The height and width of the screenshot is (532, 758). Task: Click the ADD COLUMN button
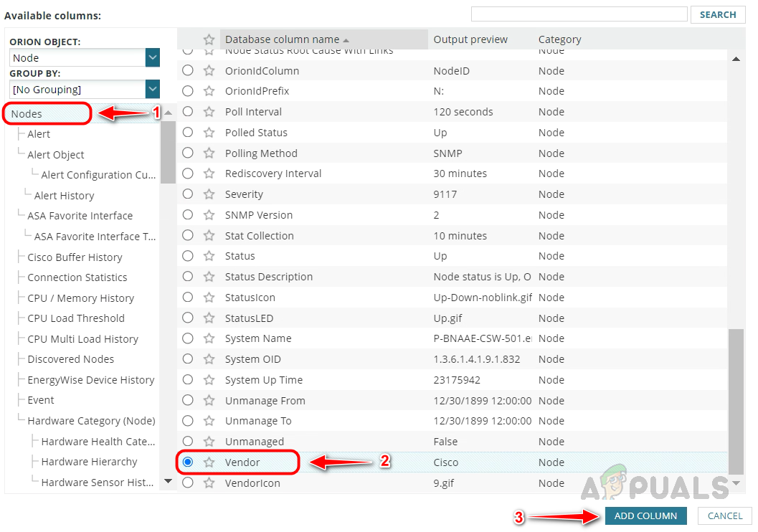pyautogui.click(x=646, y=516)
